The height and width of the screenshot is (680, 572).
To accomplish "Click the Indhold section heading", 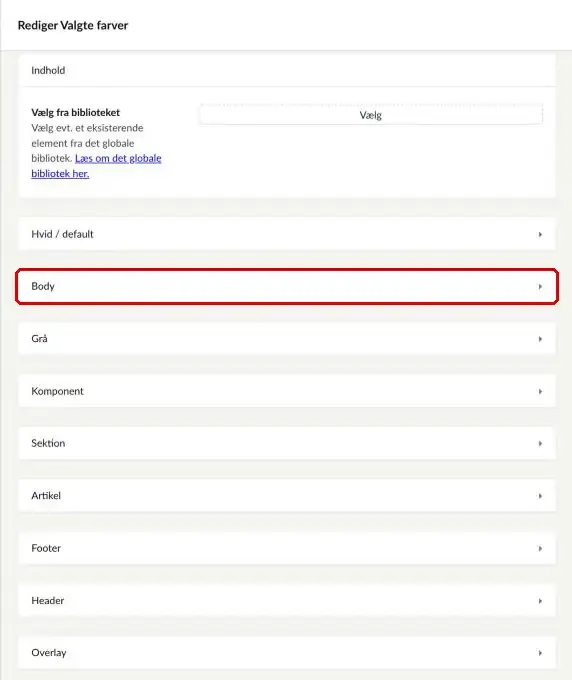I will (48, 70).
